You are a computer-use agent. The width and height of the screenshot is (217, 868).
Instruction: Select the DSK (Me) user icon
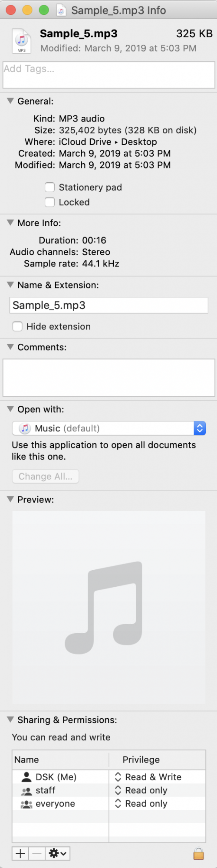pyautogui.click(x=27, y=777)
